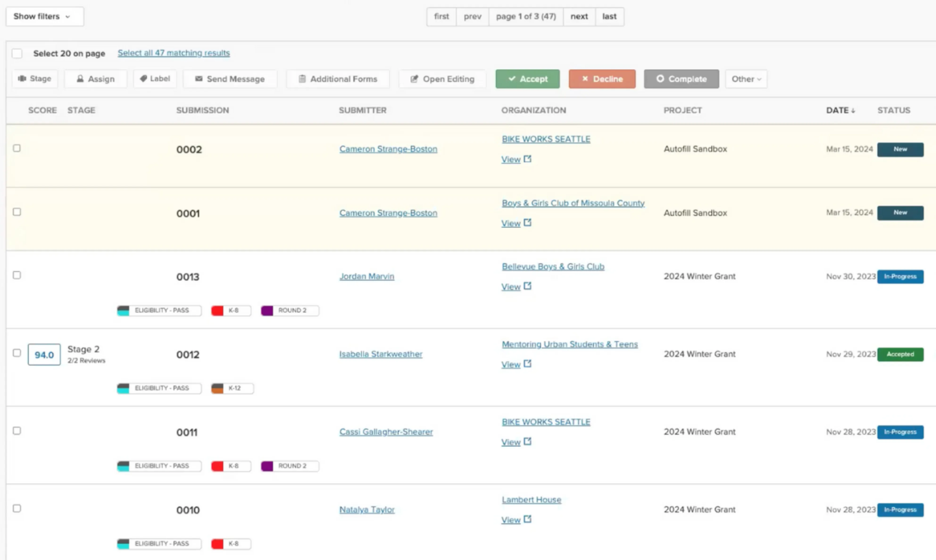936x560 pixels.
Task: Click the Label tag icon
Action: (x=143, y=79)
